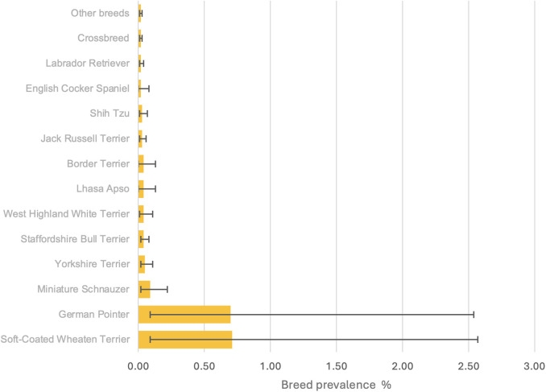The width and height of the screenshot is (546, 392).
Task: Select the Staffordshire Bull Terrier label
Action: tap(75, 239)
